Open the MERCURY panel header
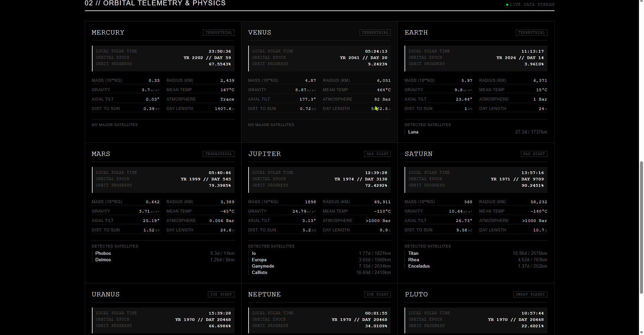 click(x=108, y=32)
